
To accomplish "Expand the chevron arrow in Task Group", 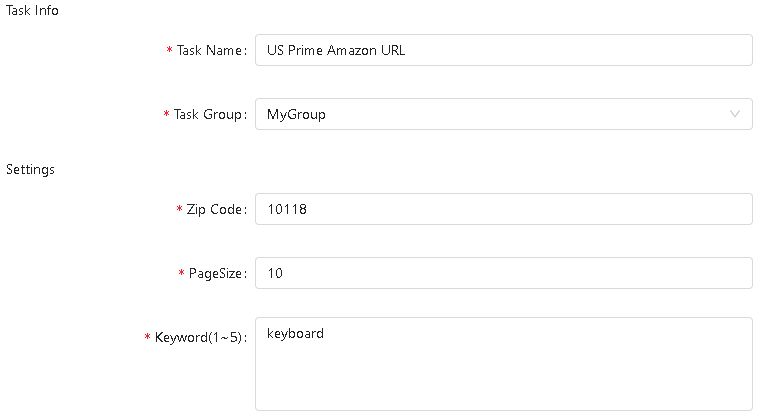I will point(736,114).
